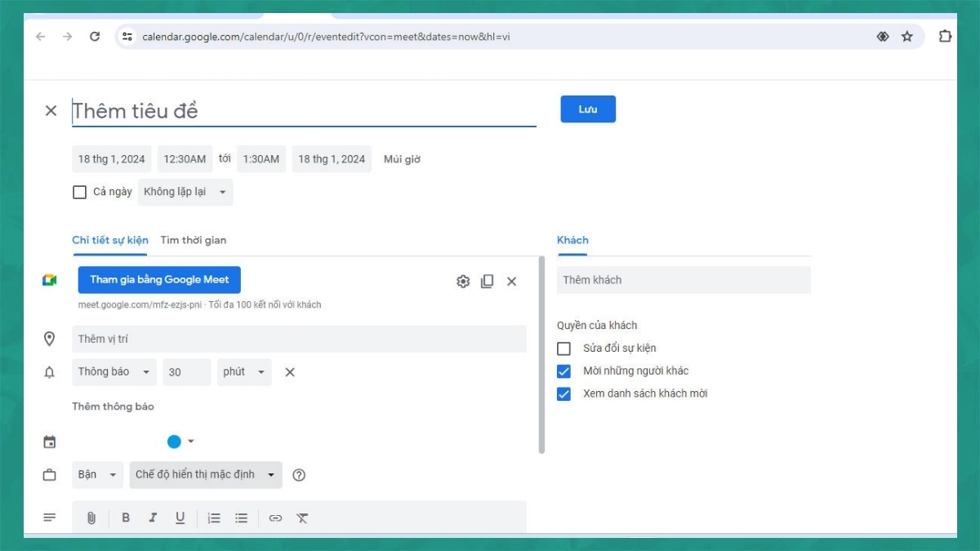Uncheck 'Xem danh sách khách mời' permission

[x=563, y=393]
